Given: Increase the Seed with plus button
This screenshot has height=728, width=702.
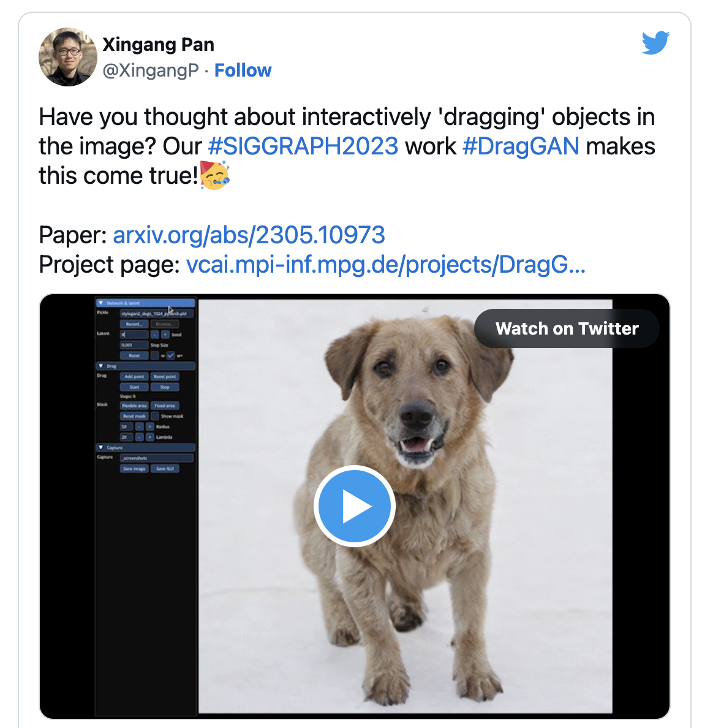Looking at the screenshot, I should [165, 335].
